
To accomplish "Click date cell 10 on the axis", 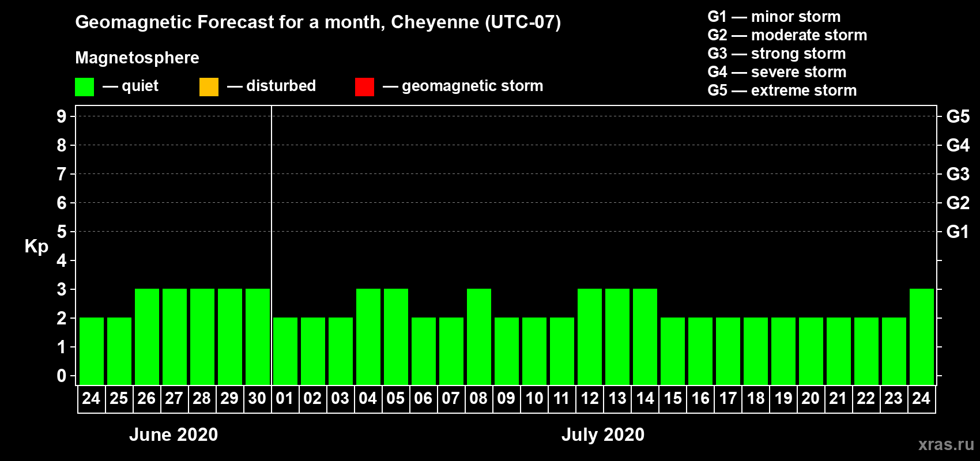I will point(534,399).
